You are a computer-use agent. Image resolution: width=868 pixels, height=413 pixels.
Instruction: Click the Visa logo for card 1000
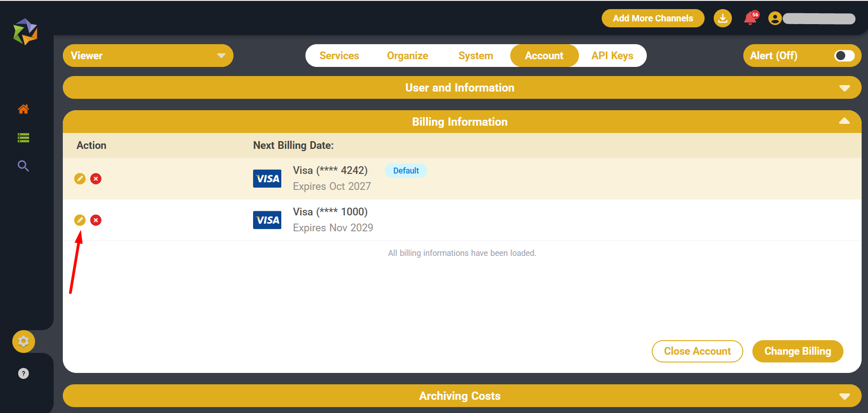pyautogui.click(x=267, y=220)
